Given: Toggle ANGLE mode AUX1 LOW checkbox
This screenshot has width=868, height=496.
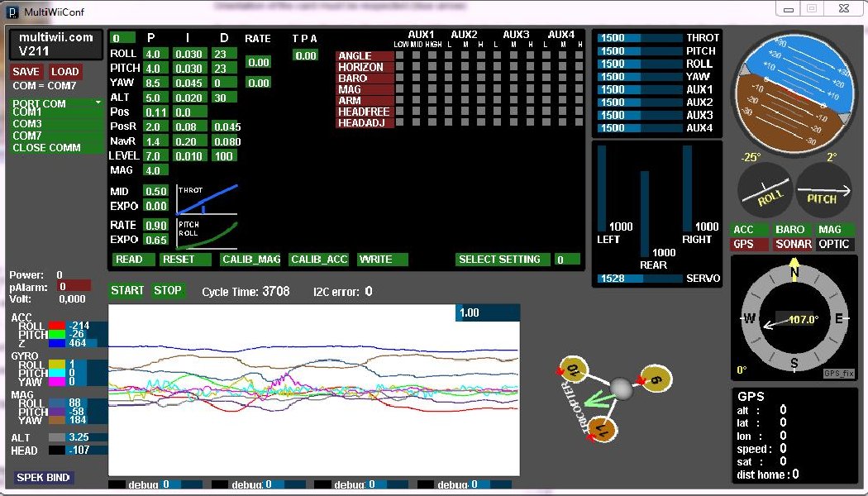Looking at the screenshot, I should point(399,56).
